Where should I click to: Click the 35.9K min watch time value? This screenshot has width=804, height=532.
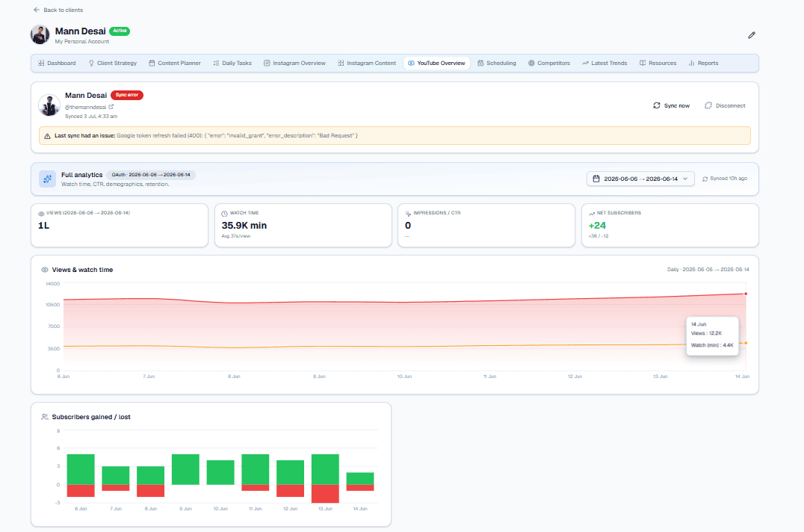click(244, 226)
